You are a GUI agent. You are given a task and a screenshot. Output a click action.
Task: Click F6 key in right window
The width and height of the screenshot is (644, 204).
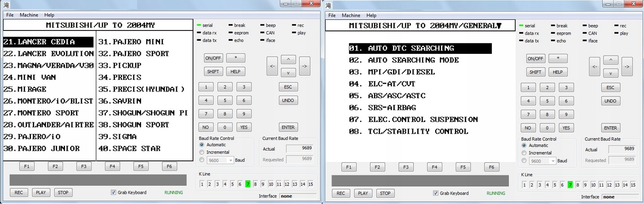(x=491, y=167)
